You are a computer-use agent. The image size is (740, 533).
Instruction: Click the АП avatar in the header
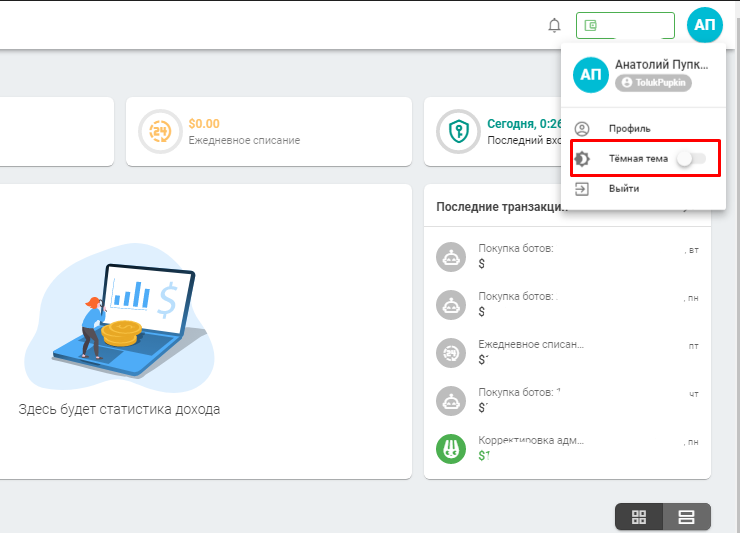click(705, 25)
